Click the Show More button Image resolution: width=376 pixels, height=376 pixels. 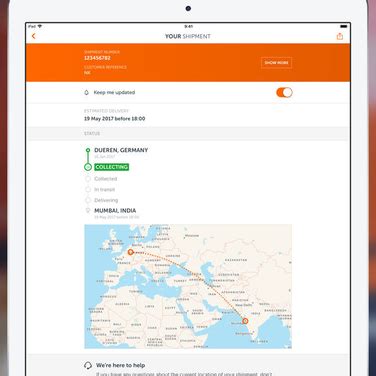tap(276, 63)
